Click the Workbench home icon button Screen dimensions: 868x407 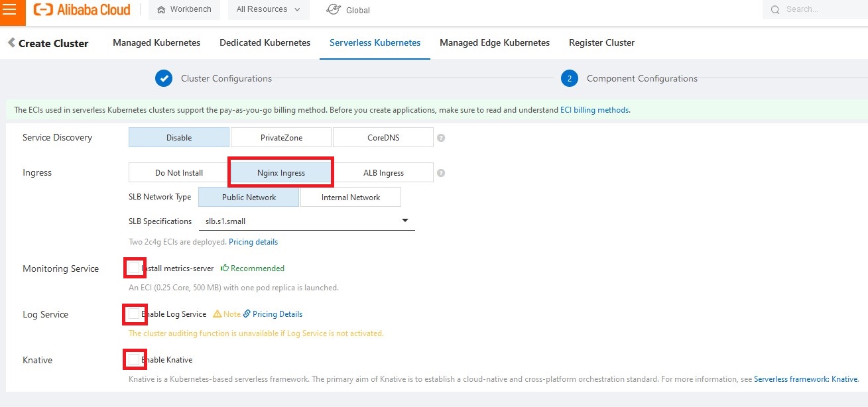tap(161, 10)
